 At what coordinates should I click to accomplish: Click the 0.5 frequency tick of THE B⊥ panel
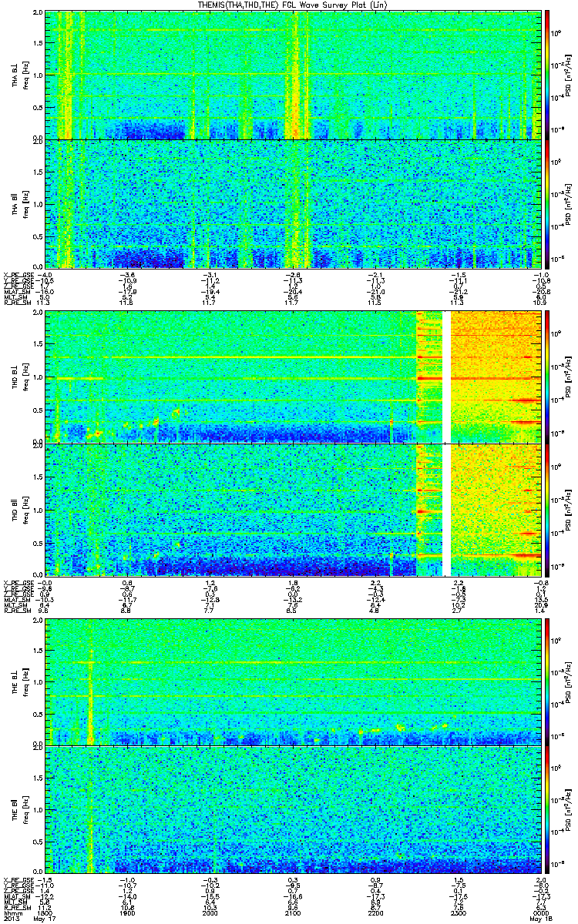tap(39, 714)
